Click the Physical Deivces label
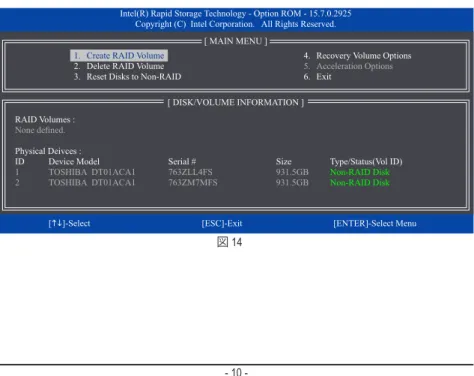Image resolution: width=474 pixels, height=376 pixels. tap(48, 151)
